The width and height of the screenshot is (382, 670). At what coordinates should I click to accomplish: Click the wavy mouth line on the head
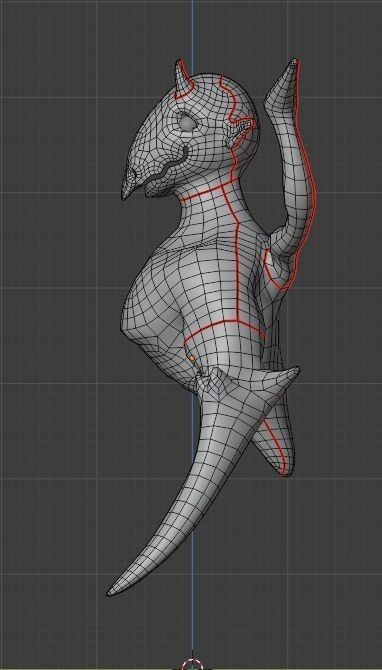pyautogui.click(x=167, y=168)
